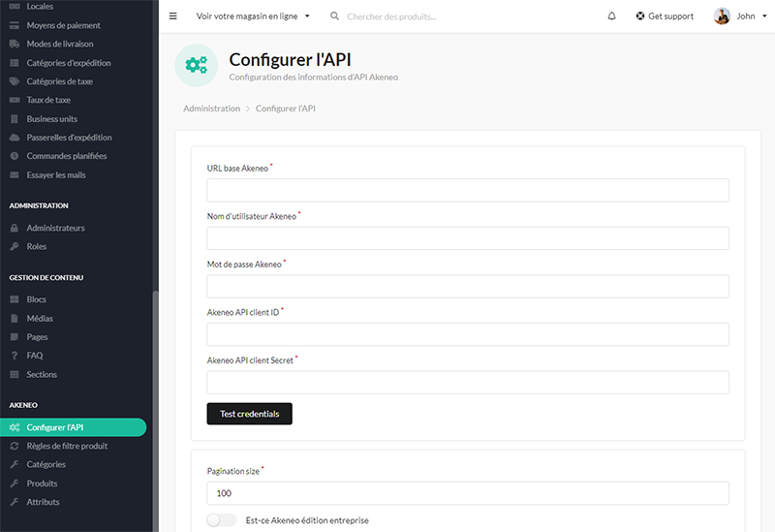Click the Catégories d'expédition list icon
Image resolution: width=775 pixels, height=532 pixels.
pyautogui.click(x=15, y=63)
